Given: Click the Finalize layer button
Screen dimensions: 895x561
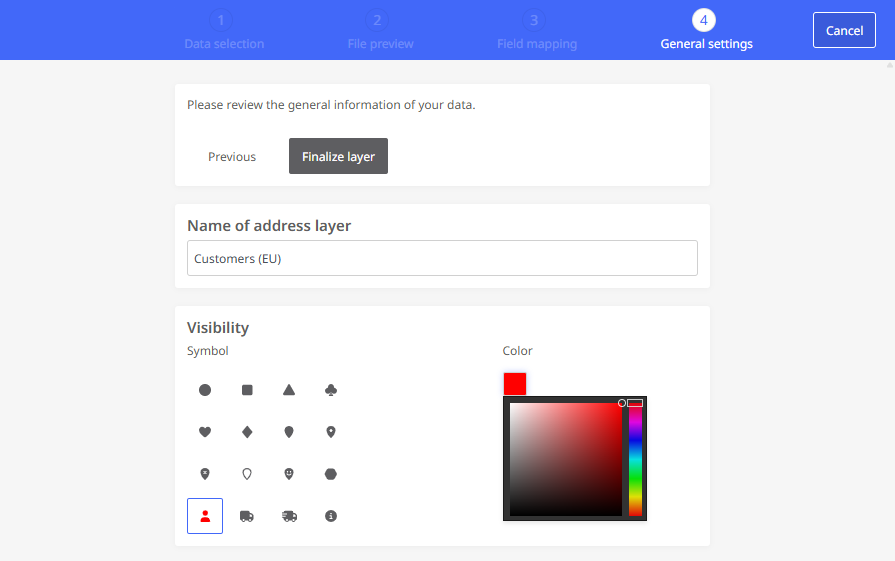Looking at the screenshot, I should point(338,156).
